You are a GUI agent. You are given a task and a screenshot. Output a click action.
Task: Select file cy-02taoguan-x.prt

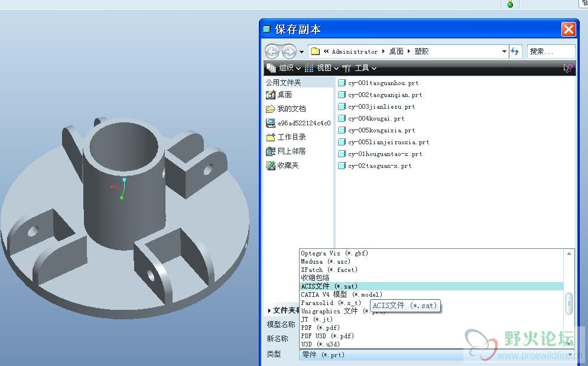375,166
